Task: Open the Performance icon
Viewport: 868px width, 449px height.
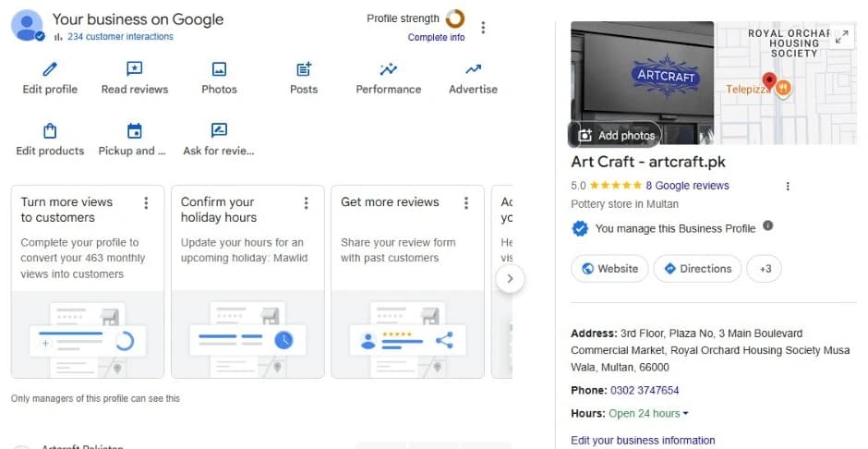Action: pyautogui.click(x=389, y=69)
